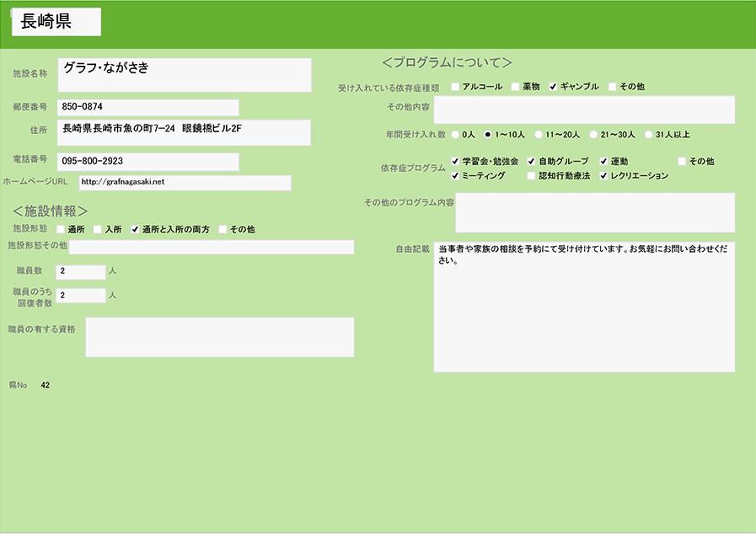Viewport: 756px width, 534px height.
Task: Click the 施設名称 field with グラフ・ながさき
Action: [x=185, y=75]
